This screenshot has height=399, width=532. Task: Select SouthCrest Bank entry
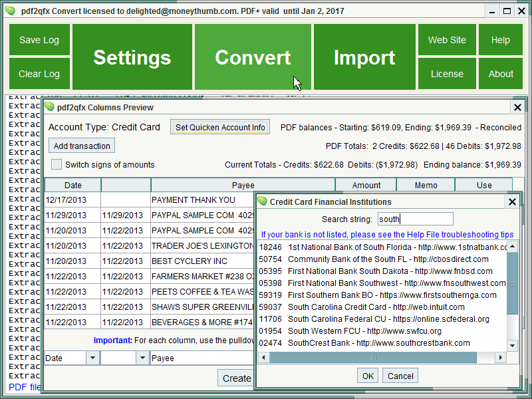(382, 343)
